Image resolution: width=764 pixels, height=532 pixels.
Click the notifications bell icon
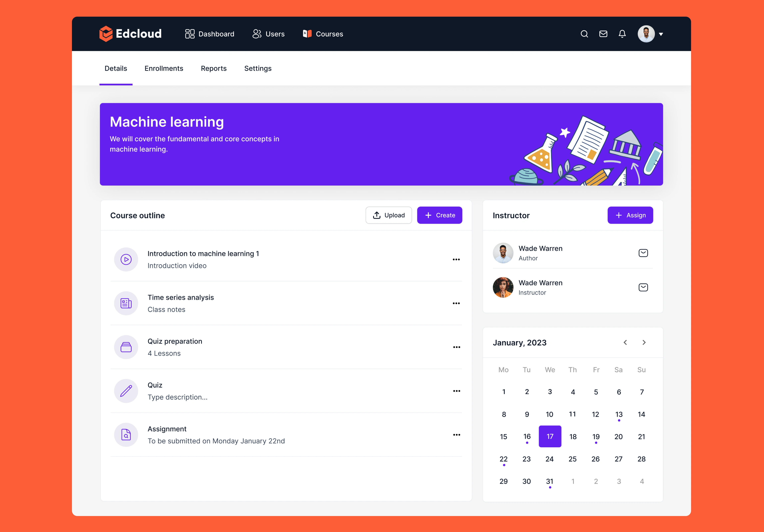tap(622, 34)
